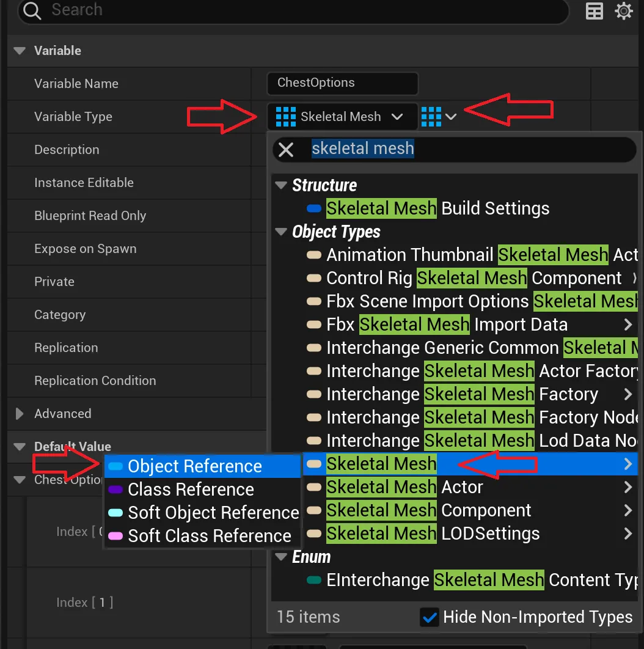Collapse the Variable section
The height and width of the screenshot is (649, 644).
20,51
